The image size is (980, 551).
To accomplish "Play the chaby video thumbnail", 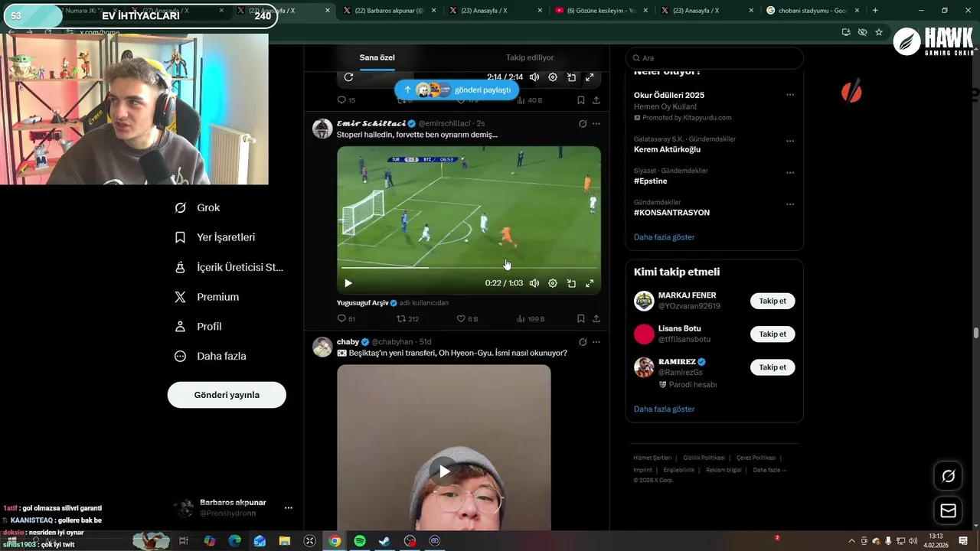I will [444, 471].
